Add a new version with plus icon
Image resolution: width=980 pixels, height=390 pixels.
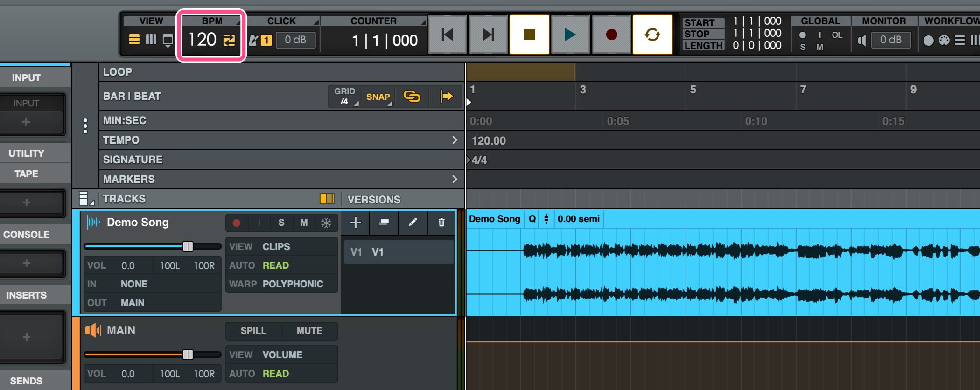(355, 223)
